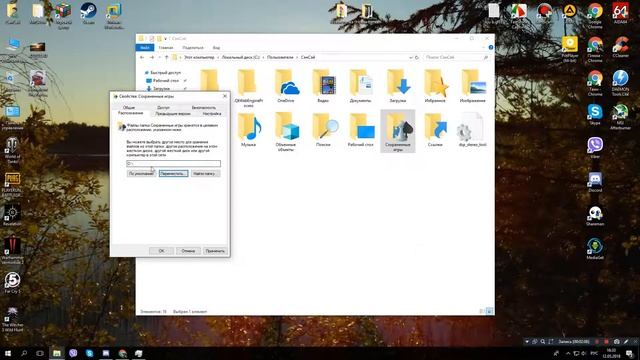Open the Файл ribbon tab

(x=145, y=48)
